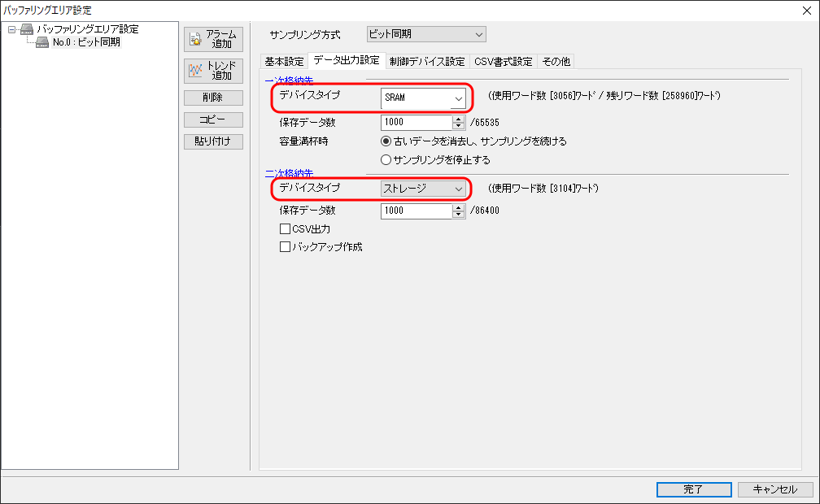Screen dimensions: 820x504
Task: Click the キャンセル button
Action: [774, 489]
